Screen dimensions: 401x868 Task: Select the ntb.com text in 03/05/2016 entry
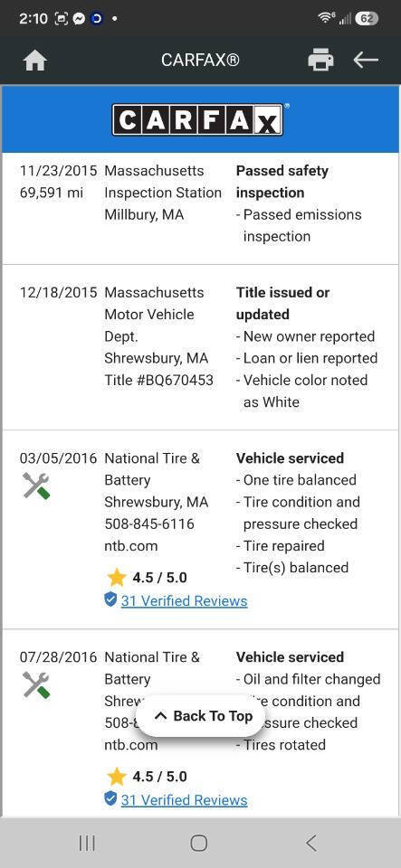click(x=131, y=546)
